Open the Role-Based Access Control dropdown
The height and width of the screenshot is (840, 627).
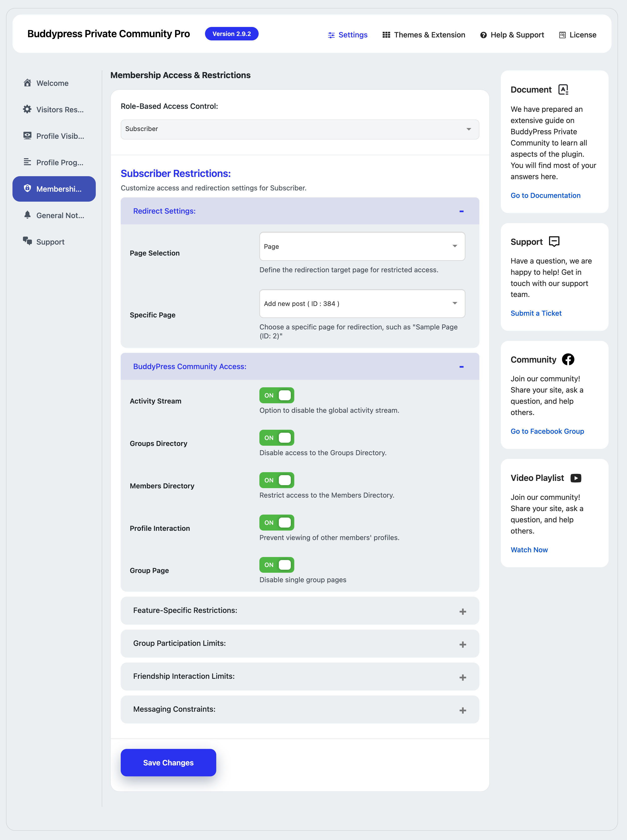coord(300,129)
